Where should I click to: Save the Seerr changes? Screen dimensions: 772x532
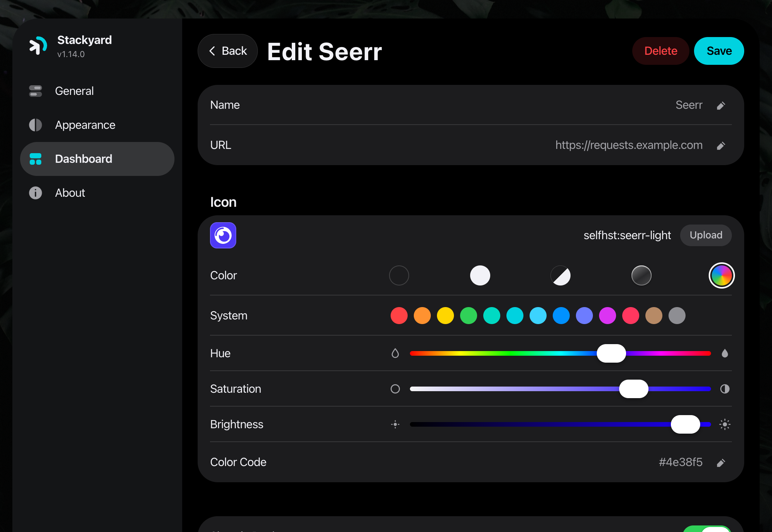719,51
